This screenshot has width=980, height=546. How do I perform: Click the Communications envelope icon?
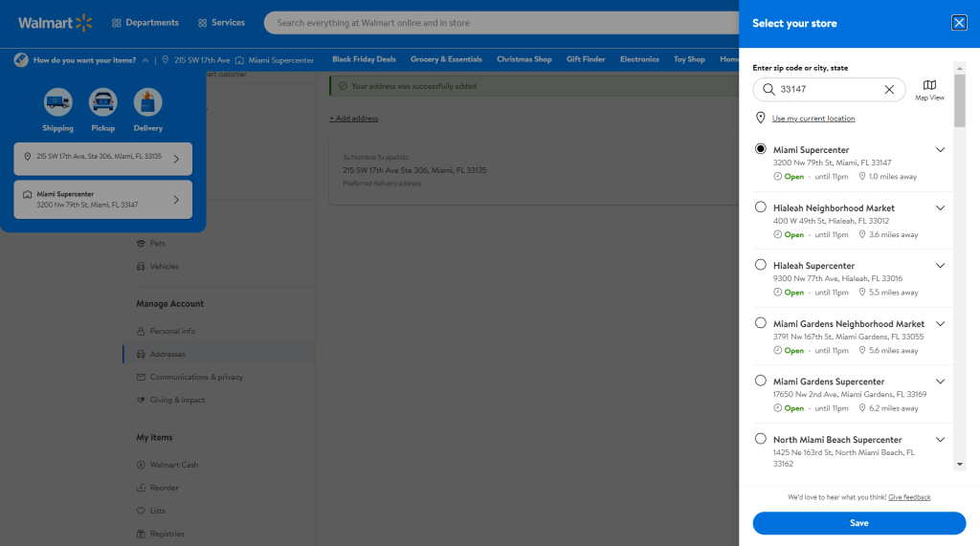(x=141, y=378)
